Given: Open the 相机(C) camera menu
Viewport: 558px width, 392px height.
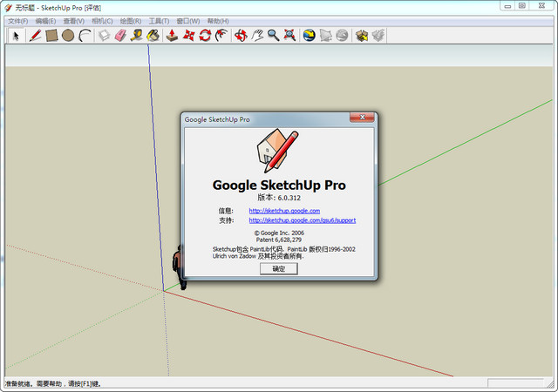Looking at the screenshot, I should point(102,21).
